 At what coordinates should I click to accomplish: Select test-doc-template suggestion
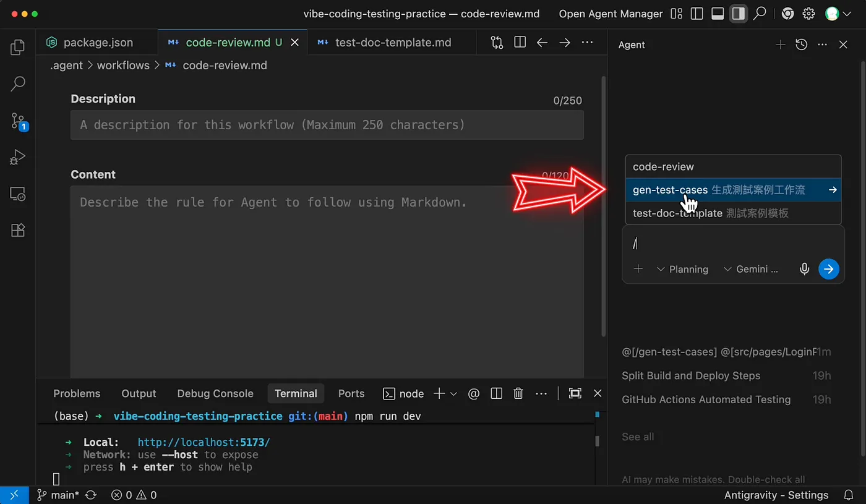coord(734,213)
